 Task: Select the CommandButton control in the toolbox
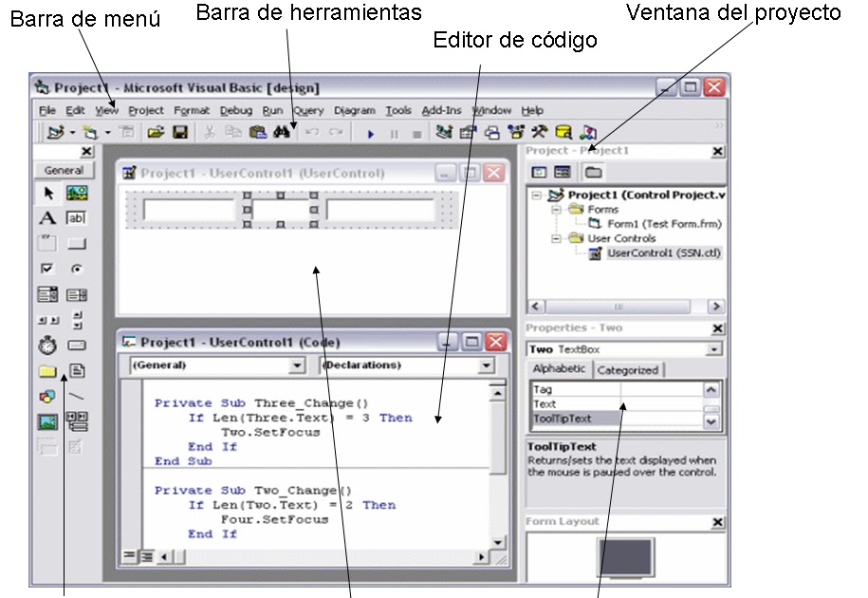tap(77, 244)
